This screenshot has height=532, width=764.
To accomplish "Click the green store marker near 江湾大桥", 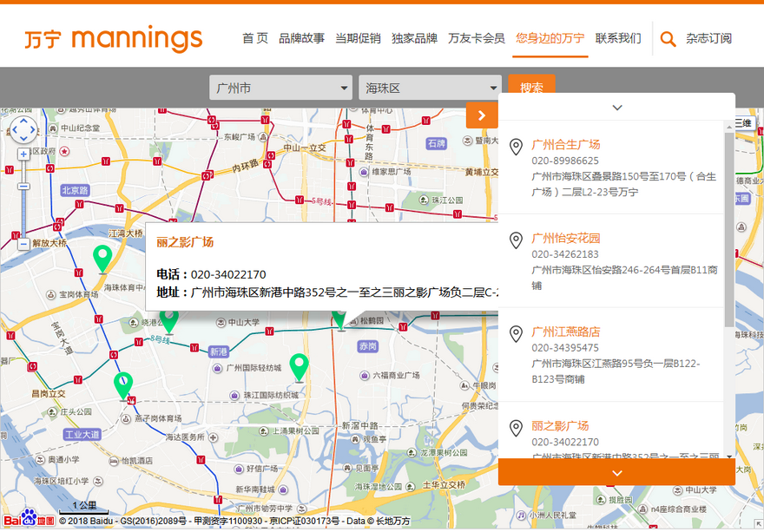I will [x=102, y=259].
